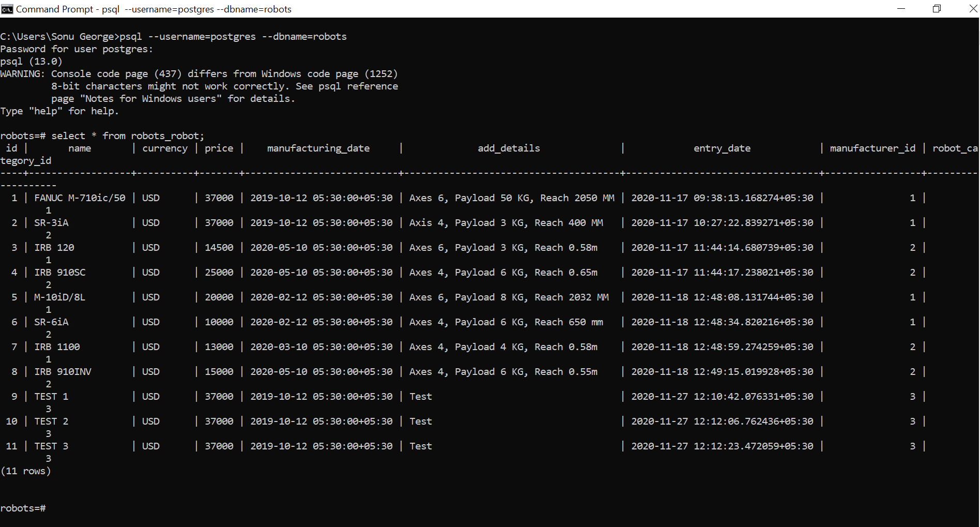Click the price '25000' for IRB 910SC
980x527 pixels.
(219, 273)
